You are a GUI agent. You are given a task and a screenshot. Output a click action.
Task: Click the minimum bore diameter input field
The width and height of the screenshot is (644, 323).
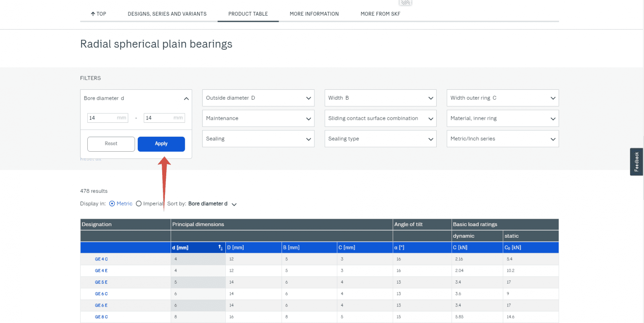tap(102, 118)
